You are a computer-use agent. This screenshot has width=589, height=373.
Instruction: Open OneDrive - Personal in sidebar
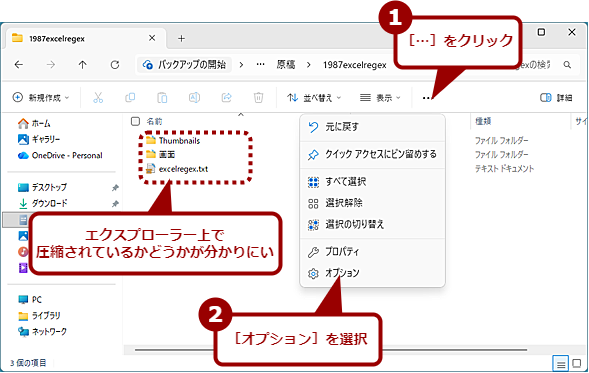point(60,155)
